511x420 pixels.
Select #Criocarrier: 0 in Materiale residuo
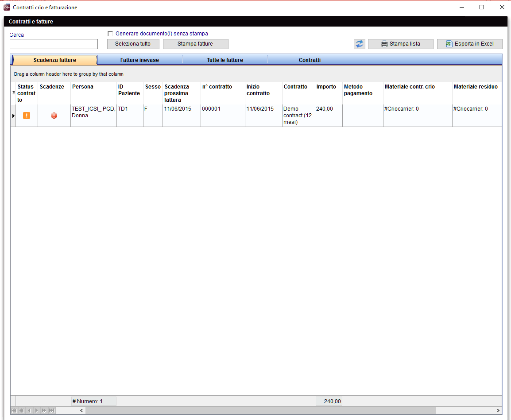477,116
